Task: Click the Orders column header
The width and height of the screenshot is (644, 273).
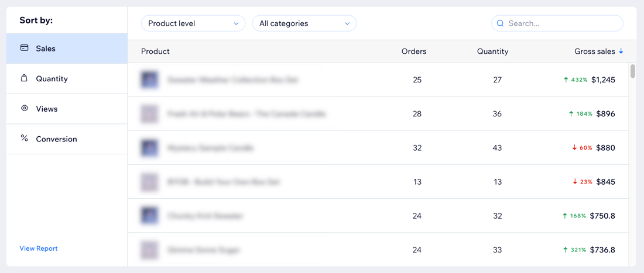Action: tap(414, 51)
